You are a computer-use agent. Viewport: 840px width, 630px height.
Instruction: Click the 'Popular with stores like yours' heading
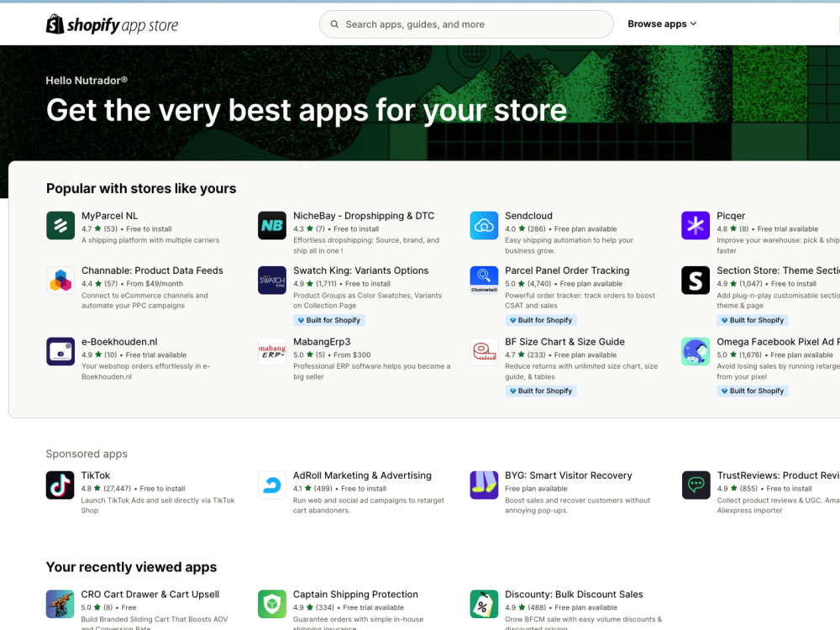(x=141, y=188)
